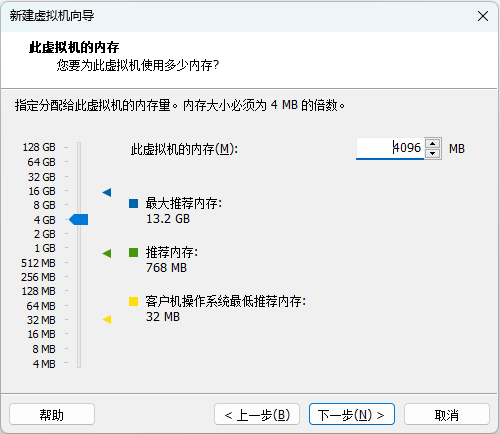Increase memory with the spinner up arrow
Image resolution: width=500 pixels, height=434 pixels.
pos(433,143)
